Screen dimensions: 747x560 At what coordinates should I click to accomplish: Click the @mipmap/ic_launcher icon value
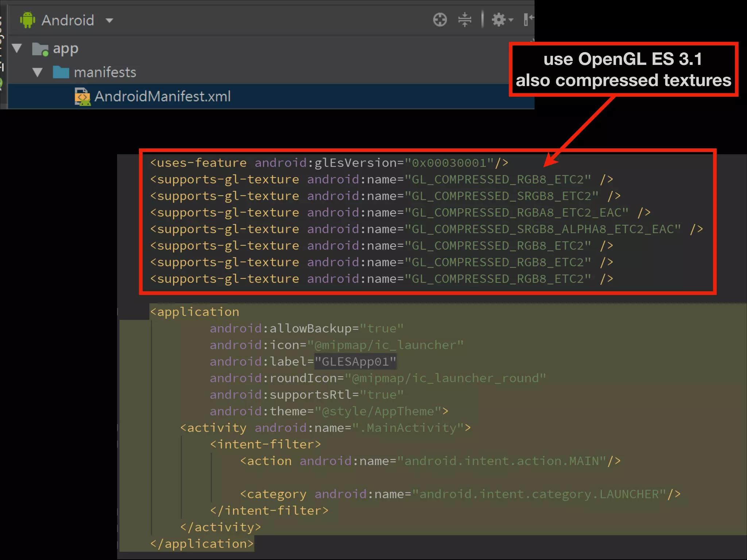coord(385,345)
